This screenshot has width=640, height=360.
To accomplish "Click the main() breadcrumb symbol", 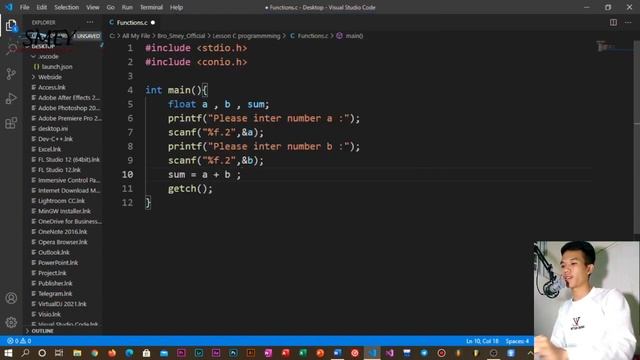I will pyautogui.click(x=354, y=36).
